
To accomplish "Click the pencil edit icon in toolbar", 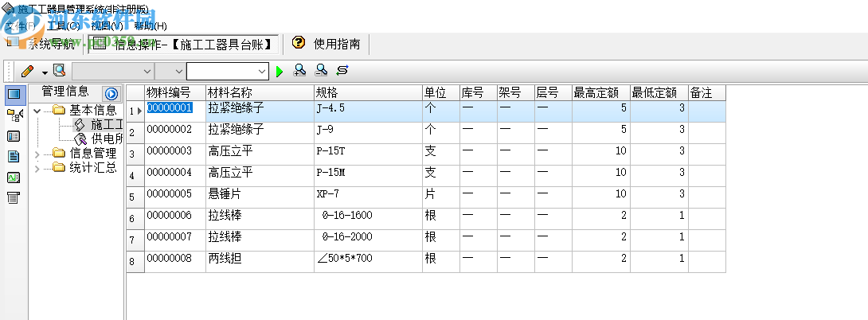I will [x=26, y=72].
